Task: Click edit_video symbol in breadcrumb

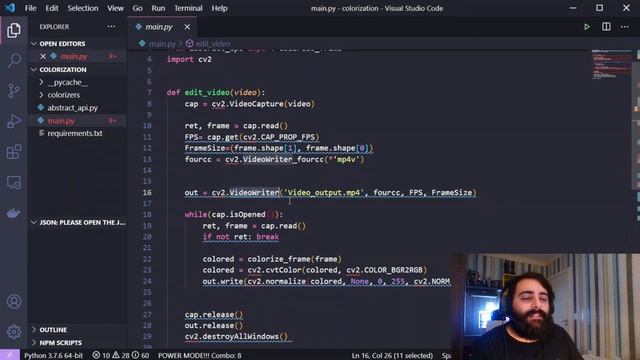Action: click(x=213, y=44)
